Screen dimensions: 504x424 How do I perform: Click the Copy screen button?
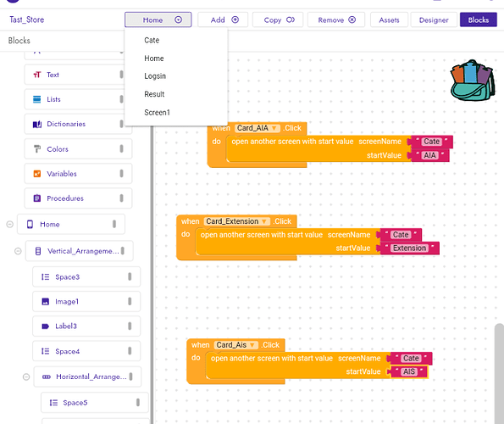(x=278, y=20)
